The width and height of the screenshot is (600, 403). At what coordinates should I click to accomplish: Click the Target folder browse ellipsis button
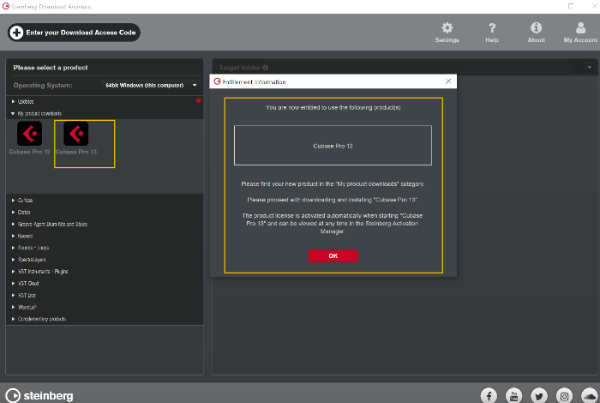[x=578, y=67]
